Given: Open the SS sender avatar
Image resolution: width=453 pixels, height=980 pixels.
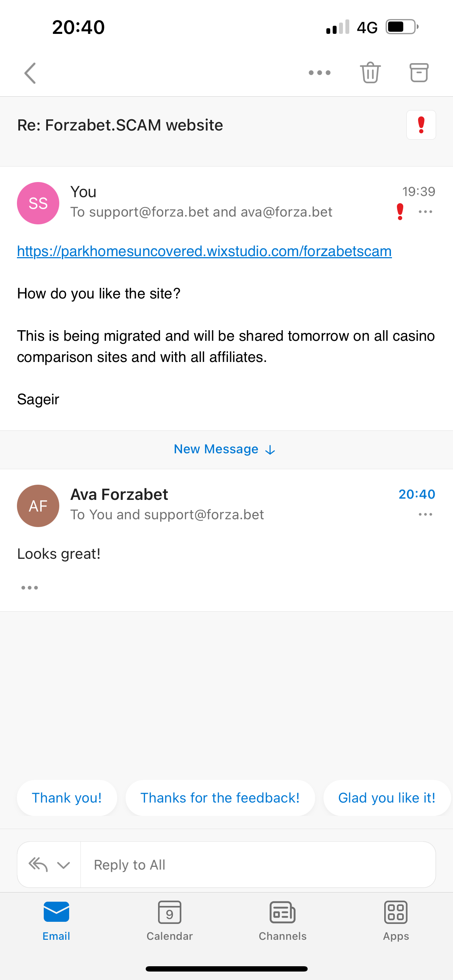Looking at the screenshot, I should coord(38,203).
